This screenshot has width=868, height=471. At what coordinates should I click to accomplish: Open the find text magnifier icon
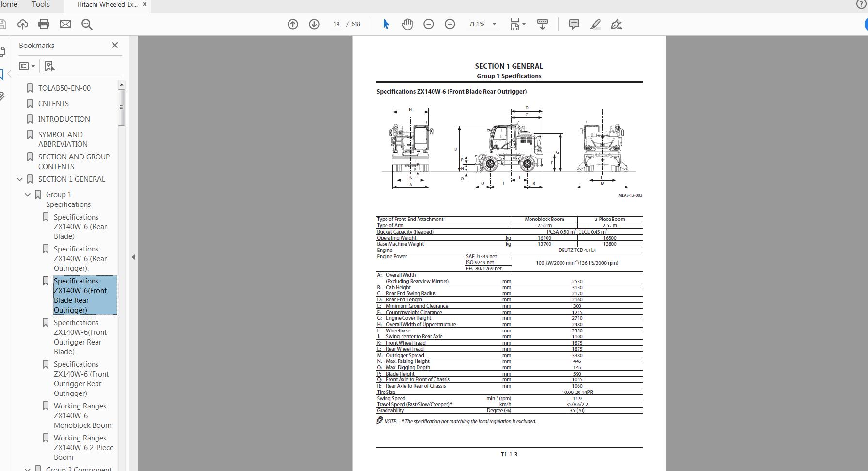(x=87, y=24)
